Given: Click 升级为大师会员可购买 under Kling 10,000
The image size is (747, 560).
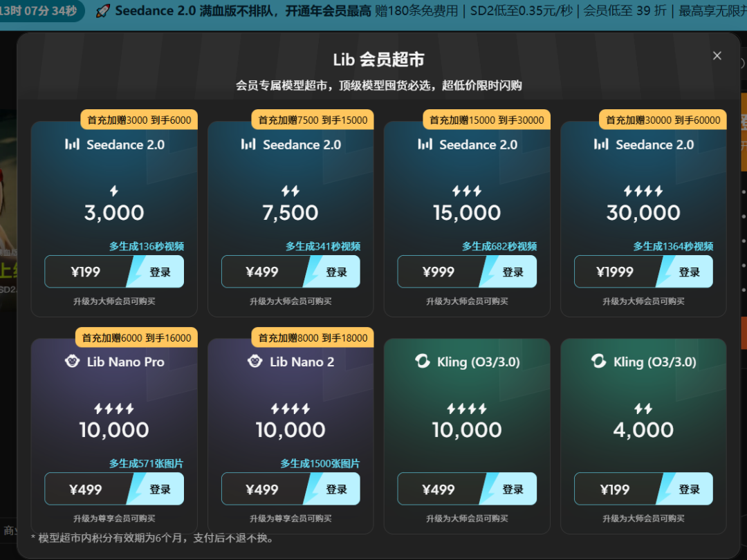Looking at the screenshot, I should [467, 518].
